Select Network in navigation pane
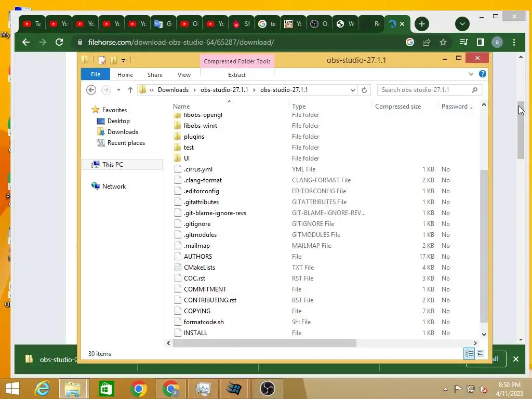The image size is (532, 399). pyautogui.click(x=114, y=187)
